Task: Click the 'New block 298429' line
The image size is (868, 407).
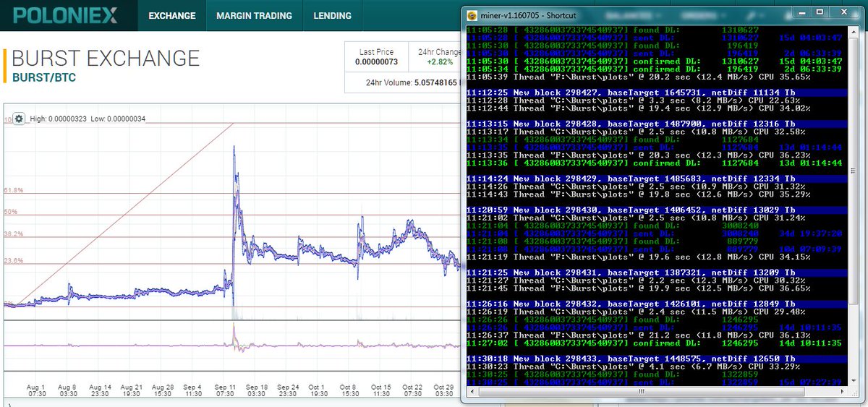Action: pyautogui.click(x=657, y=179)
